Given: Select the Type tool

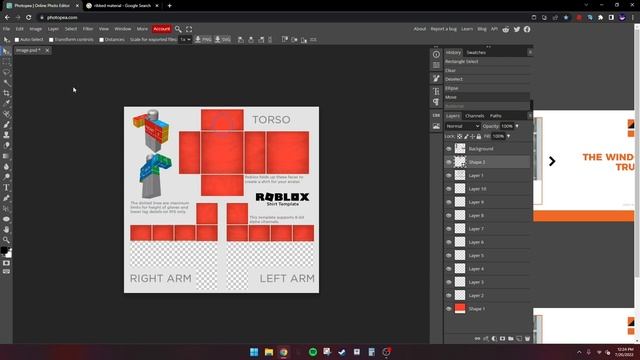Looking at the screenshot, I should [6, 188].
